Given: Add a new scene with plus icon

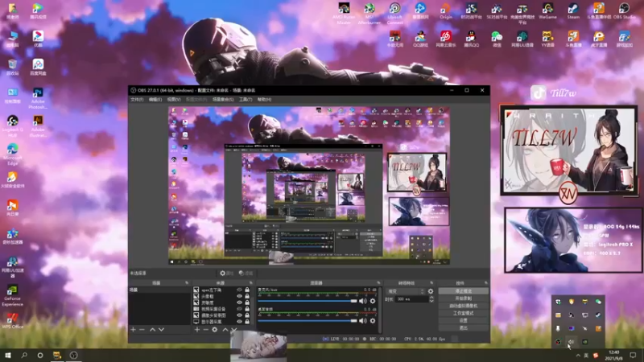Looking at the screenshot, I should pos(133,330).
